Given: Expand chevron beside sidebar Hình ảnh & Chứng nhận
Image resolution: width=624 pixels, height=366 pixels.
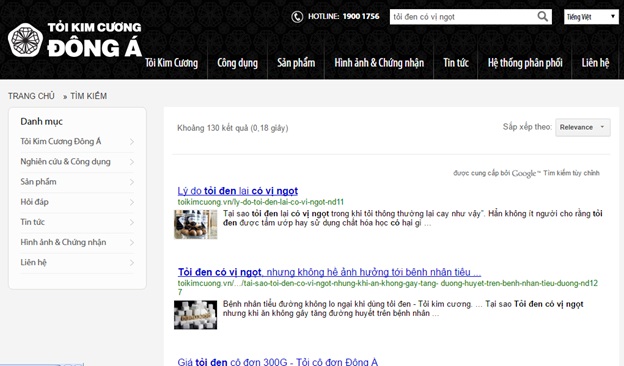Looking at the screenshot, I should tap(132, 243).
